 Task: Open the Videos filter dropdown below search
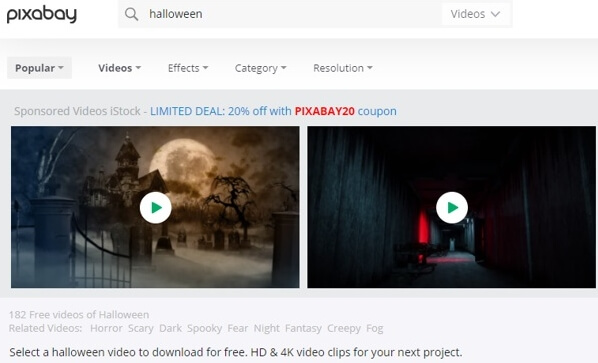[x=119, y=68]
